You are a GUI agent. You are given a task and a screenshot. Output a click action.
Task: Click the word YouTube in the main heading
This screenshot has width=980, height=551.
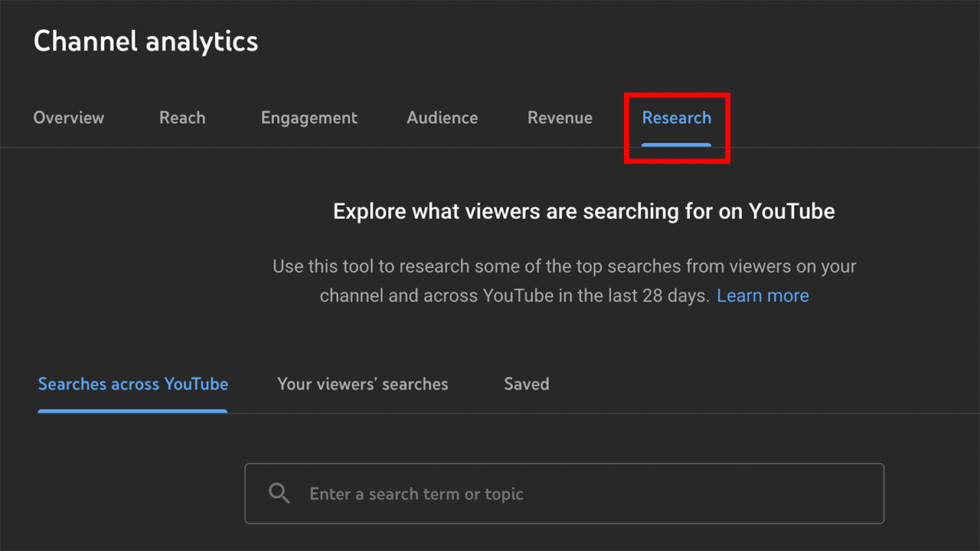[x=792, y=211]
